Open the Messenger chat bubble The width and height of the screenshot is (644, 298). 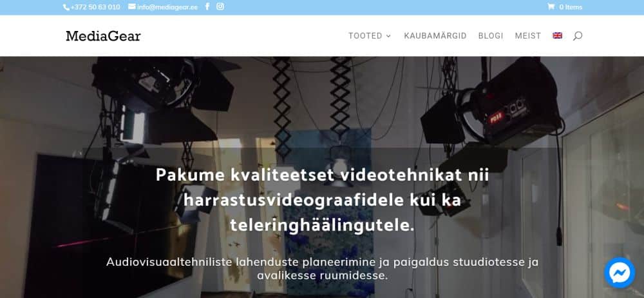(620, 272)
